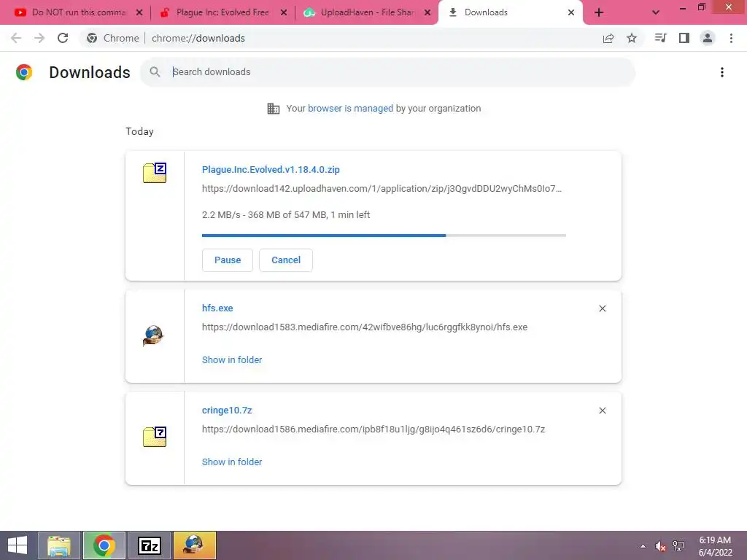Click the browser forward arrow
Viewport: 747px width, 560px height.
[39, 38]
